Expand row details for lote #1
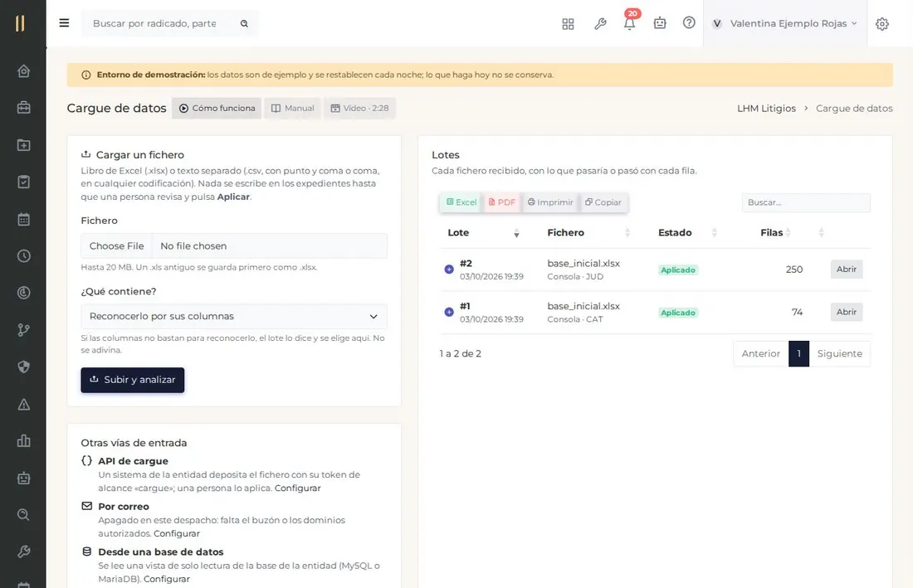913x588 pixels. click(x=449, y=313)
